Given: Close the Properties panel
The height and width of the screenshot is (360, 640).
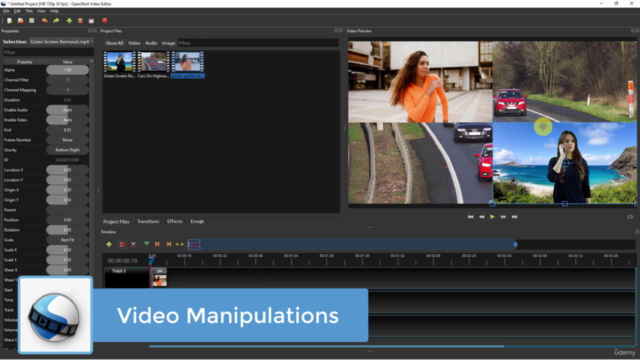Looking at the screenshot, I should pyautogui.click(x=95, y=31).
